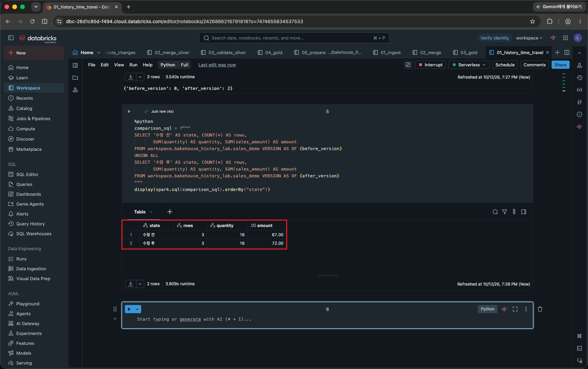This screenshot has height=369, width=588.
Task: Open the Run menu
Action: point(133,65)
